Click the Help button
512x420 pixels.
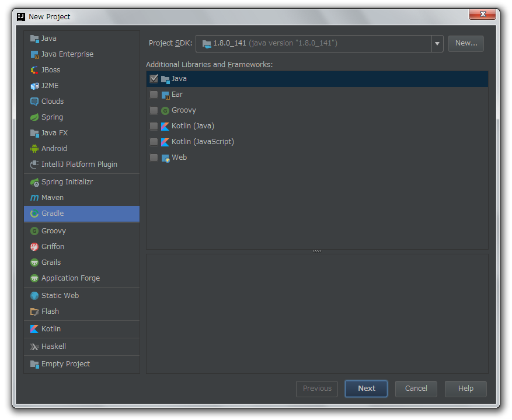pyautogui.click(x=466, y=388)
